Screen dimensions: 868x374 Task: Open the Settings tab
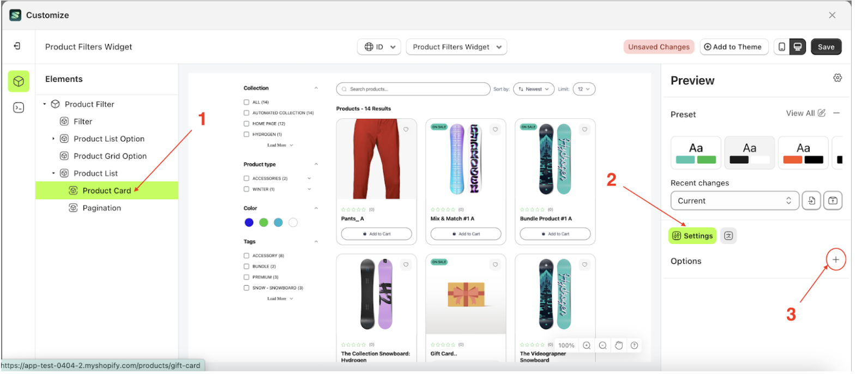pos(692,236)
